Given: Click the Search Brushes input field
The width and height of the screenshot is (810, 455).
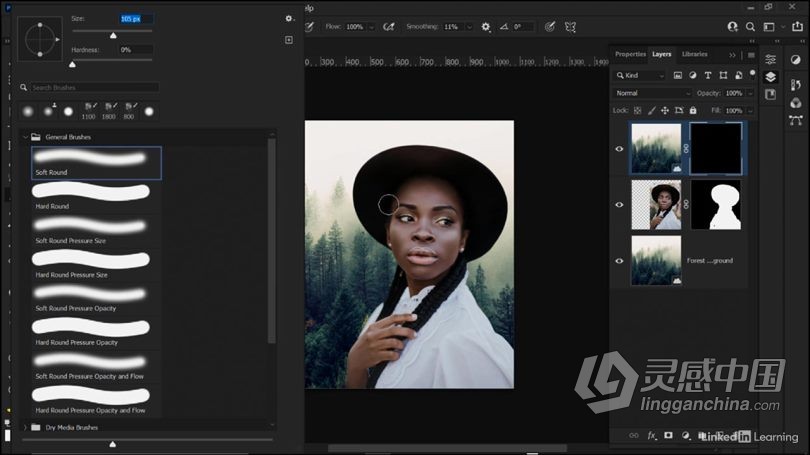Looking at the screenshot, I should [x=94, y=88].
